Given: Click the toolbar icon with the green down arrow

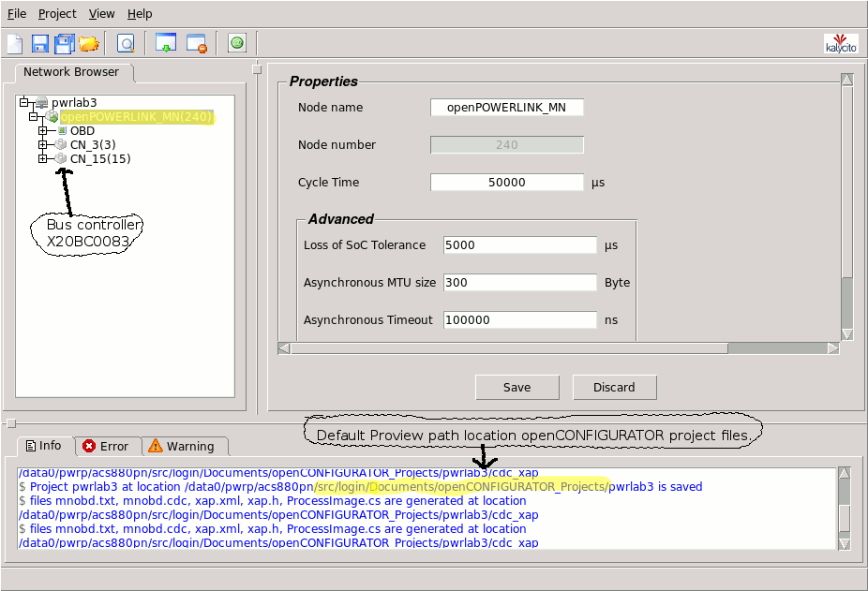Looking at the screenshot, I should 166,43.
